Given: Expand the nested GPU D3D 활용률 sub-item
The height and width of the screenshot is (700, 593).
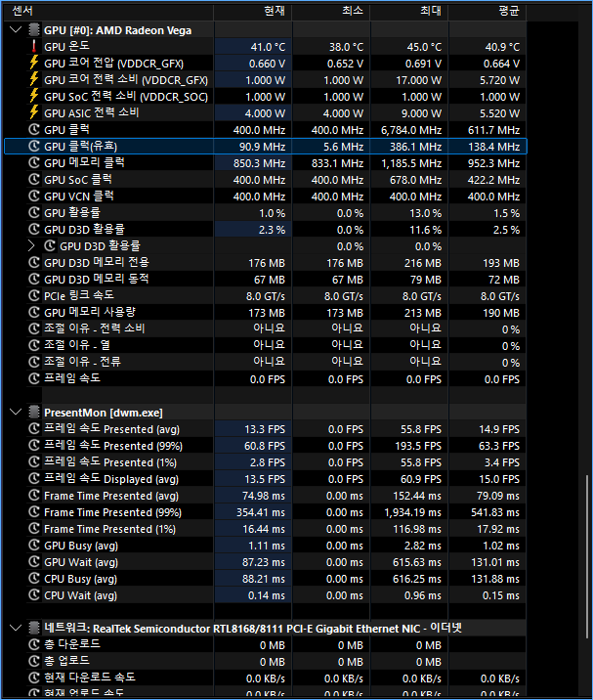Looking at the screenshot, I should click(x=31, y=246).
